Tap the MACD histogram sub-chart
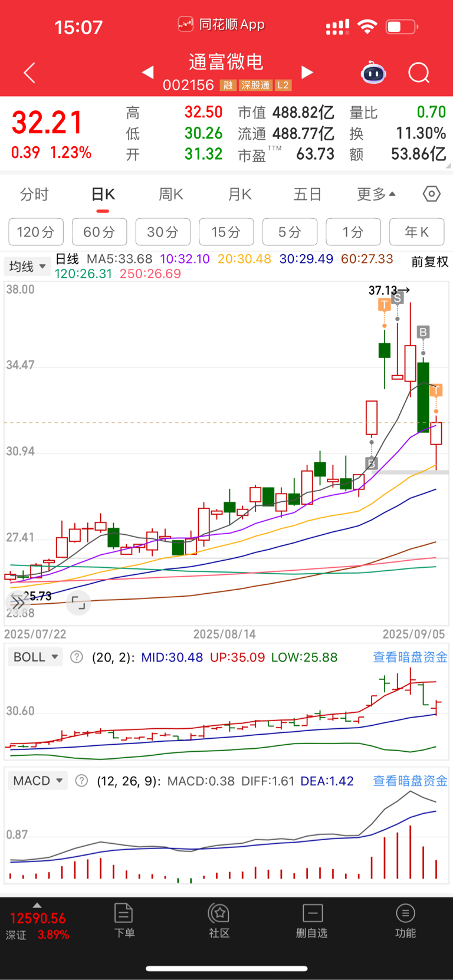Image resolution: width=453 pixels, height=980 pixels. pyautogui.click(x=226, y=838)
